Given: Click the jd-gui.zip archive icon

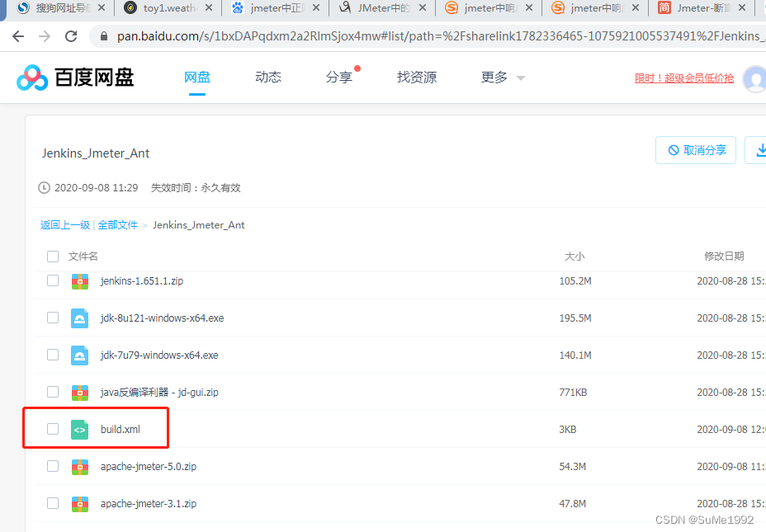Looking at the screenshot, I should 80,393.
